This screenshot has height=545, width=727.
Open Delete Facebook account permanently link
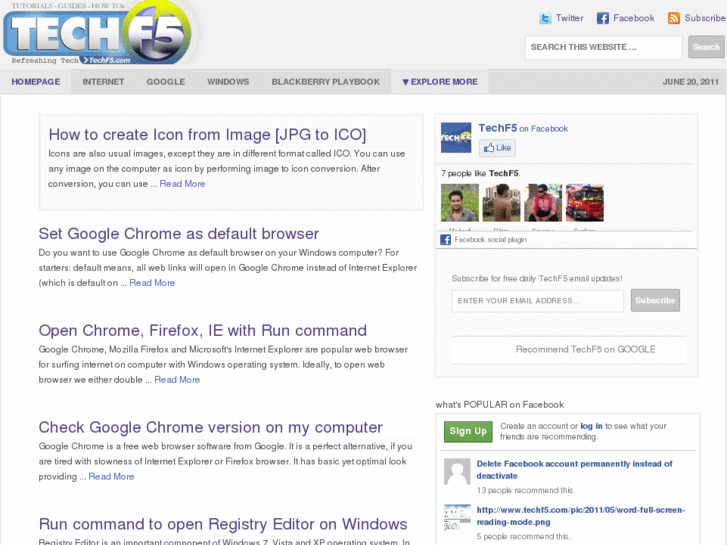[x=574, y=470]
